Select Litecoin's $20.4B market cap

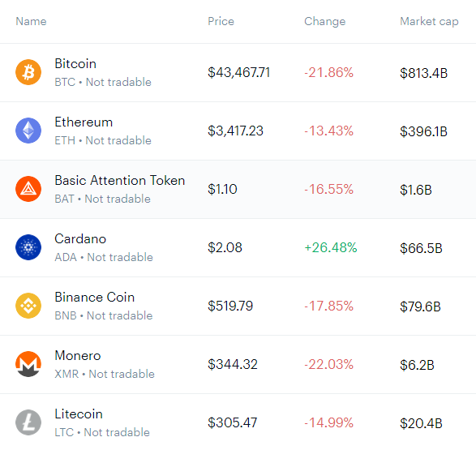421,423
